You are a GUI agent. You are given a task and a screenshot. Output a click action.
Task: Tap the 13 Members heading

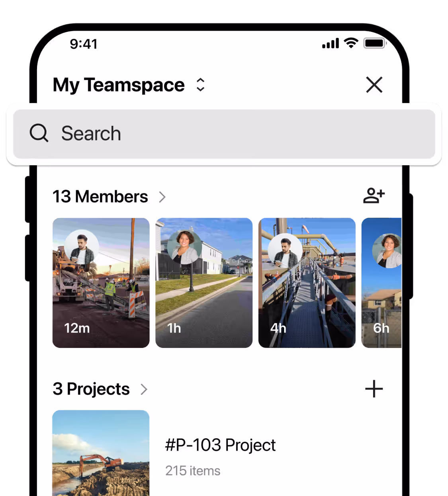[x=100, y=197]
